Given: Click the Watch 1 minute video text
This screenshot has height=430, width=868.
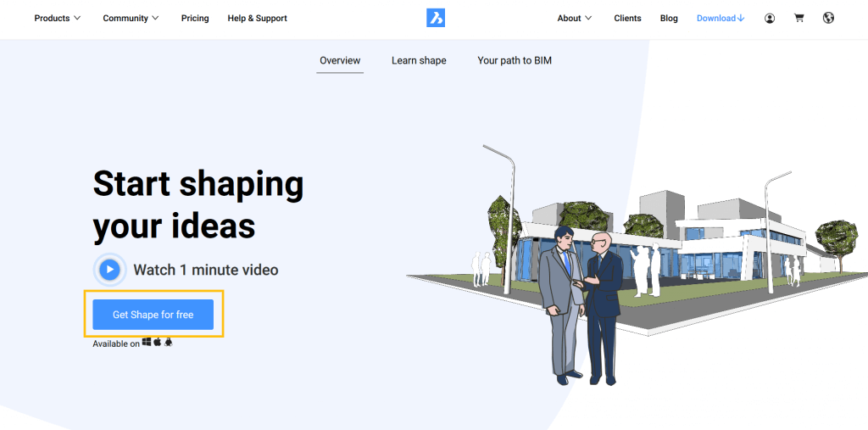Looking at the screenshot, I should click(206, 270).
